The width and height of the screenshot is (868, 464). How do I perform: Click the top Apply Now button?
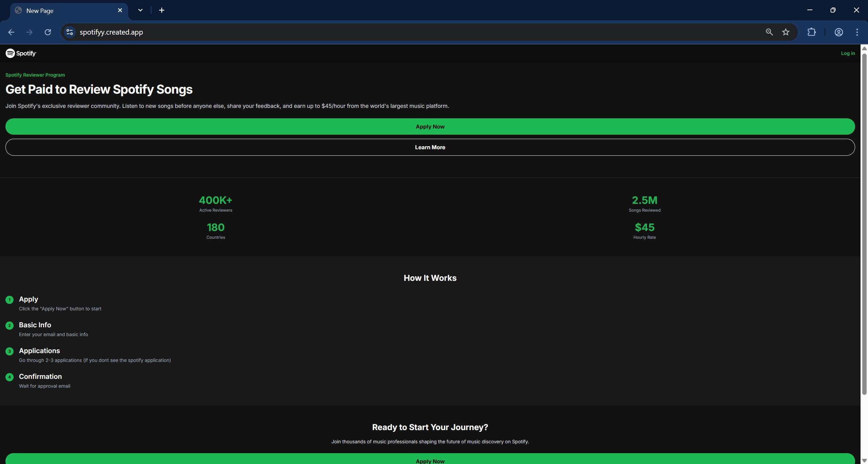[x=430, y=127]
